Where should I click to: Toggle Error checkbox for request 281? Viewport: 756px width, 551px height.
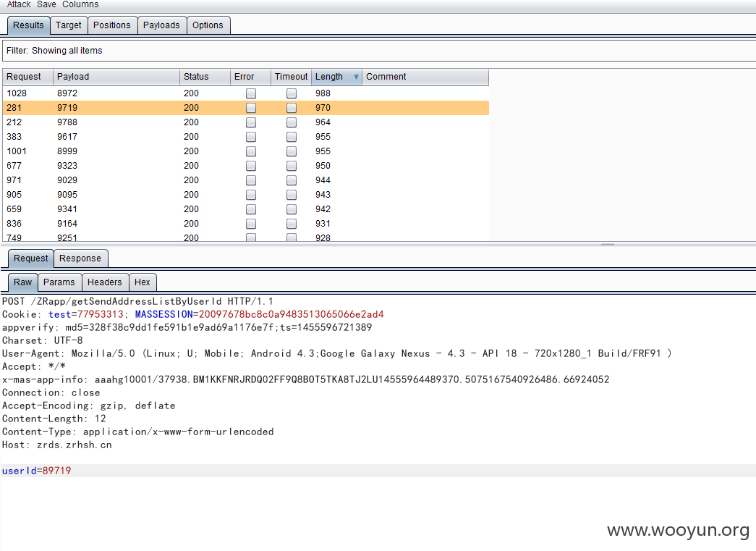[251, 108]
